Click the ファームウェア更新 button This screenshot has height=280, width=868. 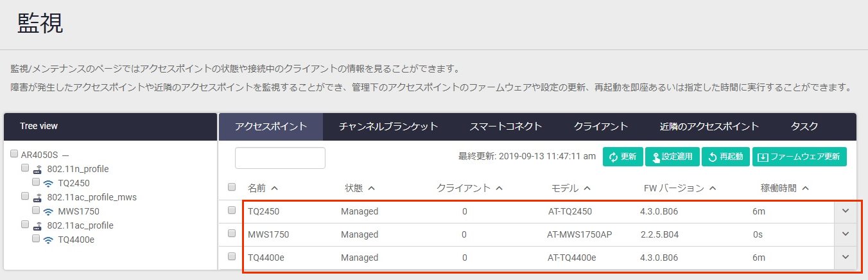point(799,157)
